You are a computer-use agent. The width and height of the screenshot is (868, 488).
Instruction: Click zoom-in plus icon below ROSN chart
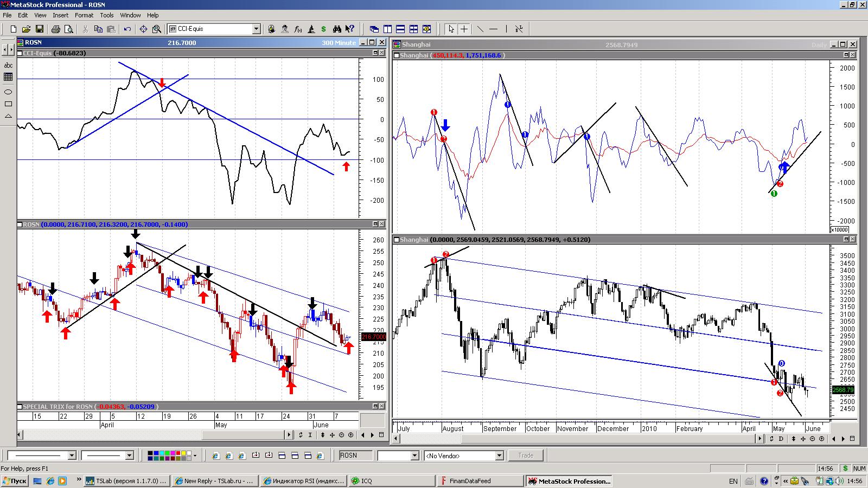click(x=350, y=435)
